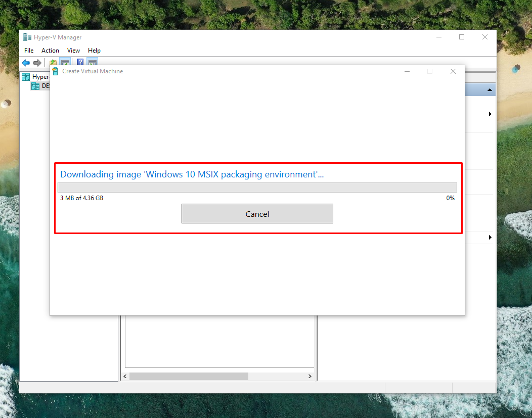Click the Hyper-V Manager title bar icon
Image resolution: width=532 pixels, height=418 pixels.
pyautogui.click(x=27, y=37)
